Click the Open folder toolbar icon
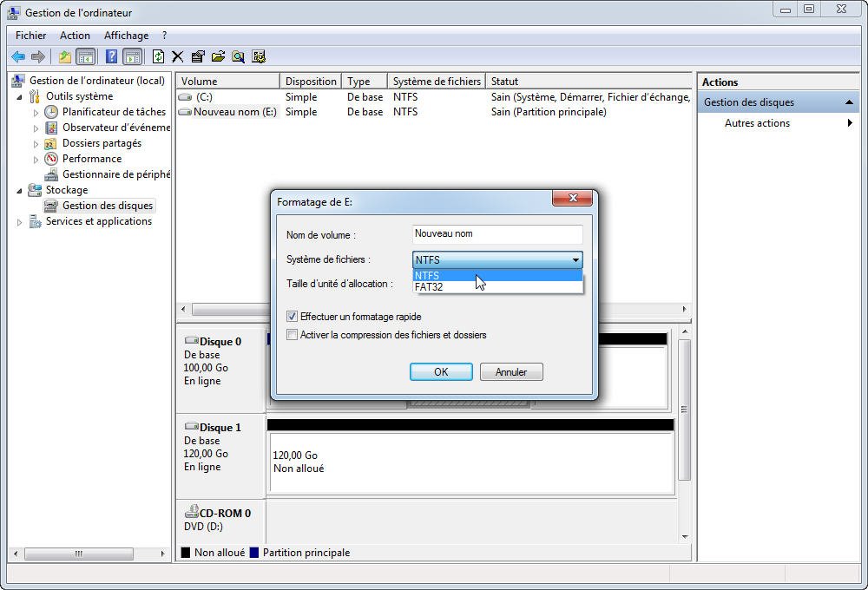The image size is (868, 590). point(218,56)
